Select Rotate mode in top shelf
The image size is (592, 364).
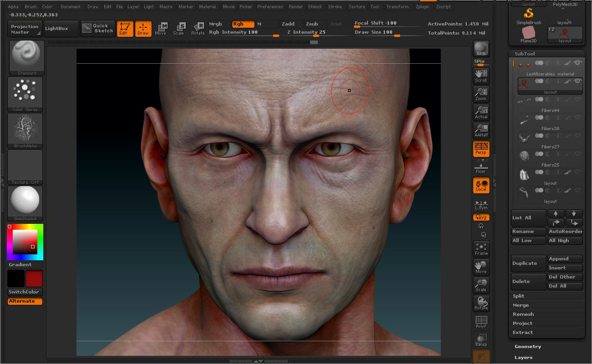coord(198,29)
